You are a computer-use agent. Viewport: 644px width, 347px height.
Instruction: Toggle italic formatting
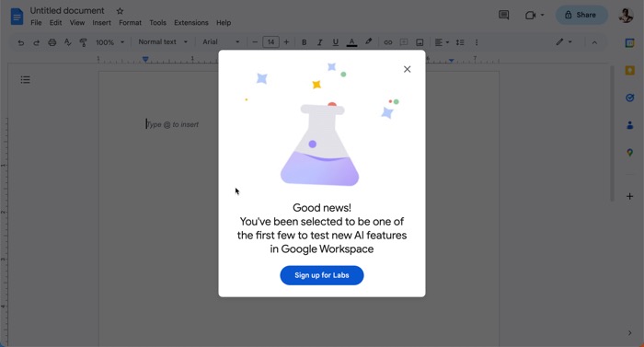pyautogui.click(x=319, y=42)
